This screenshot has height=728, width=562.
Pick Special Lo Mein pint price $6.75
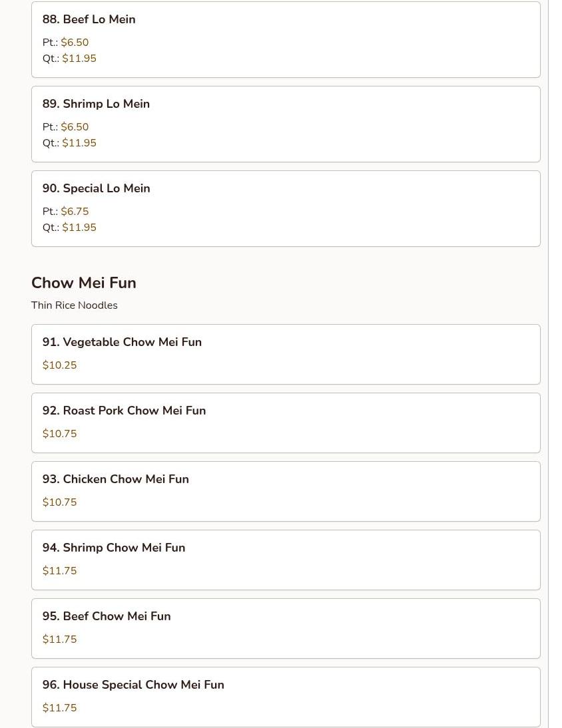point(75,212)
